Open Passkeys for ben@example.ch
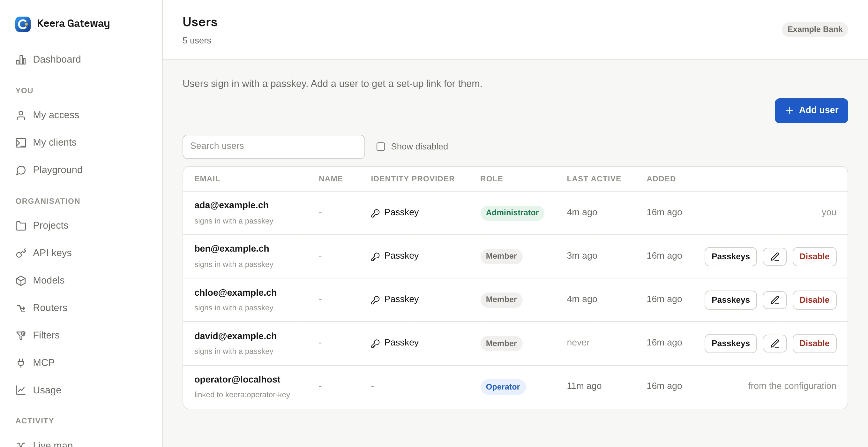 pos(730,256)
